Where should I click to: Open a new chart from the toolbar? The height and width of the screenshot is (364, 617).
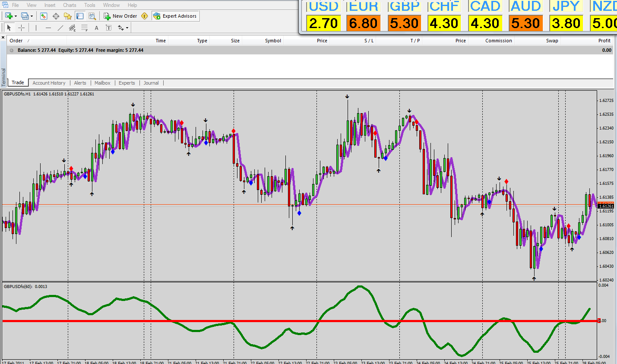(x=8, y=16)
